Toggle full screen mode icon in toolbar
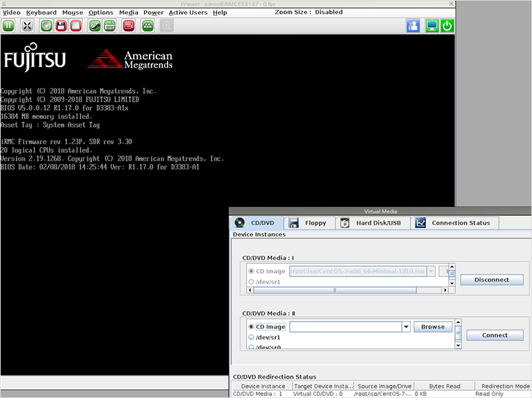This screenshot has width=532, height=398. [x=27, y=26]
